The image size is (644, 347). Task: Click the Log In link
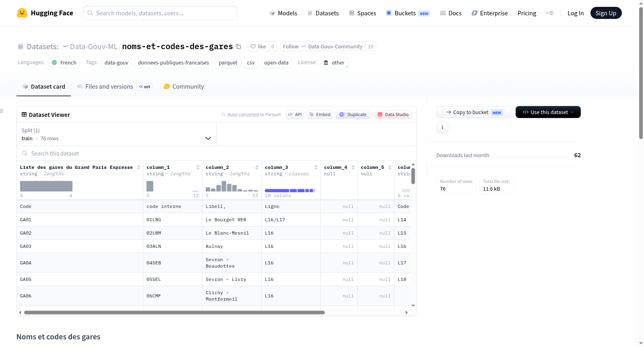pyautogui.click(x=576, y=13)
